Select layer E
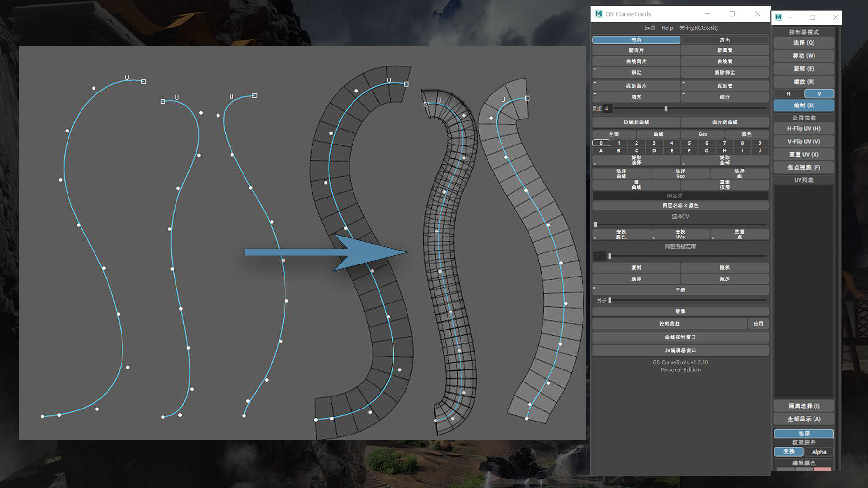The width and height of the screenshot is (868, 488). tap(672, 151)
